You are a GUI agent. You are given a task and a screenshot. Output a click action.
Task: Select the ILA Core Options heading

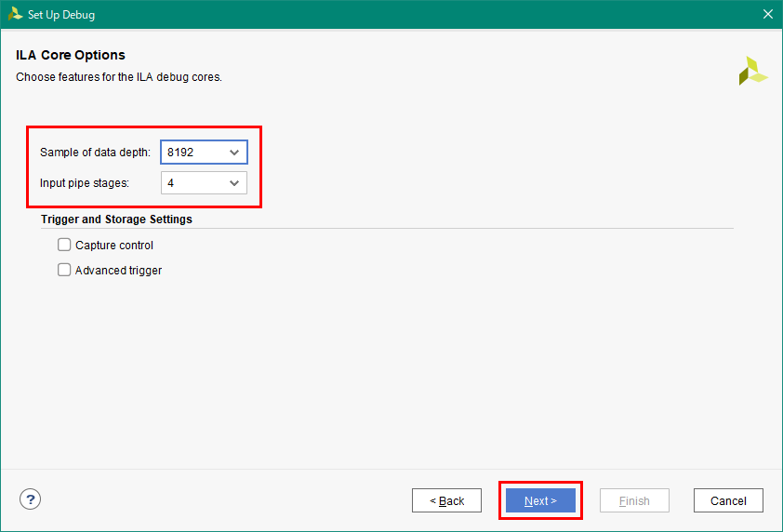click(71, 55)
